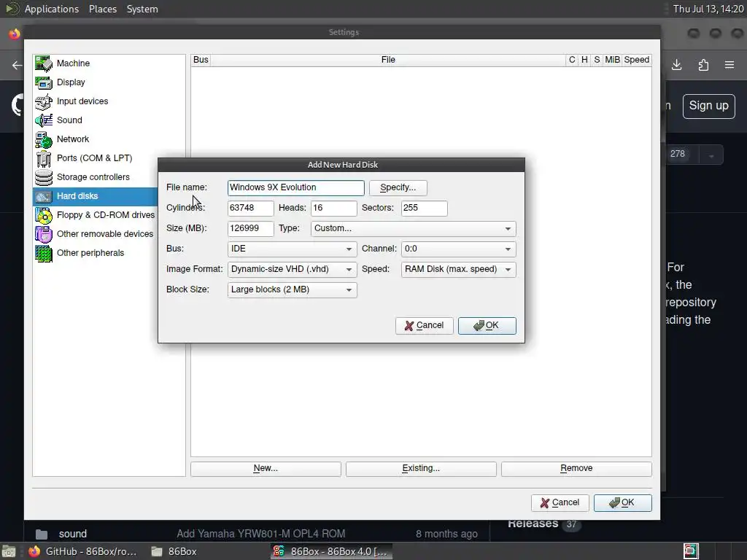Open the Channel dropdown showing 0:0
747x560 pixels.
tap(458, 249)
